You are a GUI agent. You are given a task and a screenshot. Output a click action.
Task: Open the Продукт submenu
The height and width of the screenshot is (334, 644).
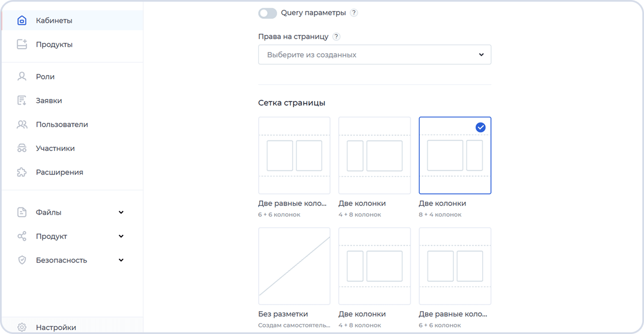coord(121,236)
